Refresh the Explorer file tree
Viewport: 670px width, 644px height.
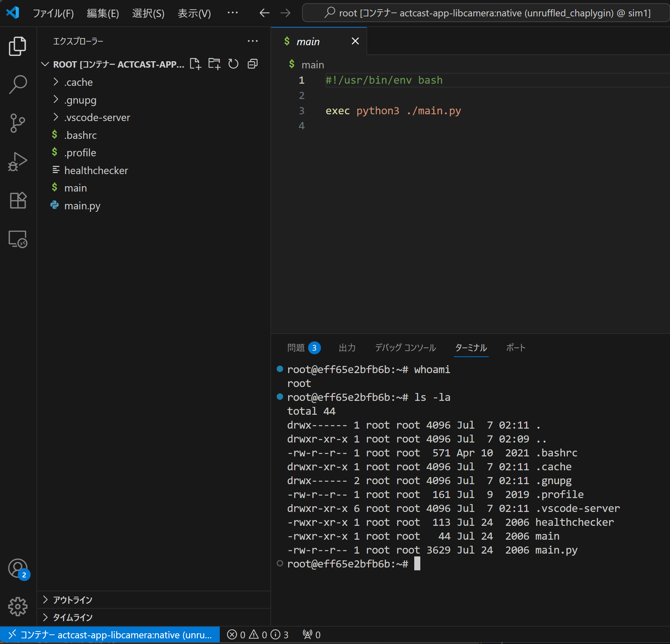pos(233,64)
